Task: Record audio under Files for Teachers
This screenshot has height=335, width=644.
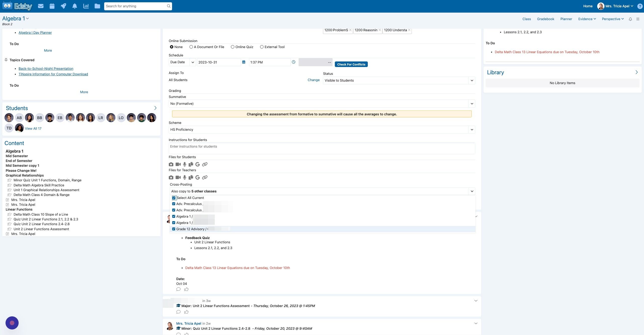Action: 185,177
